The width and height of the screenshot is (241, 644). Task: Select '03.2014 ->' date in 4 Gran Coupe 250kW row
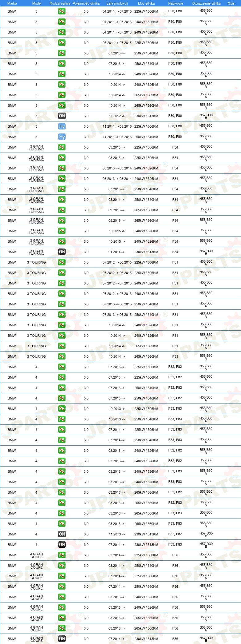117,566
